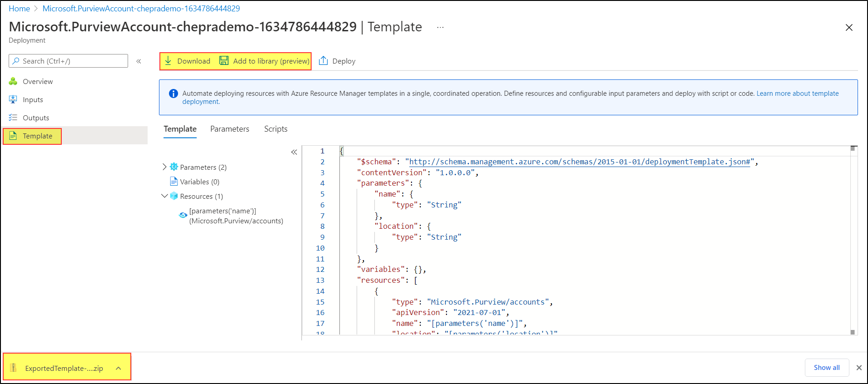Collapse the template tree pane
Viewport: 868px width, 384px height.
(294, 152)
